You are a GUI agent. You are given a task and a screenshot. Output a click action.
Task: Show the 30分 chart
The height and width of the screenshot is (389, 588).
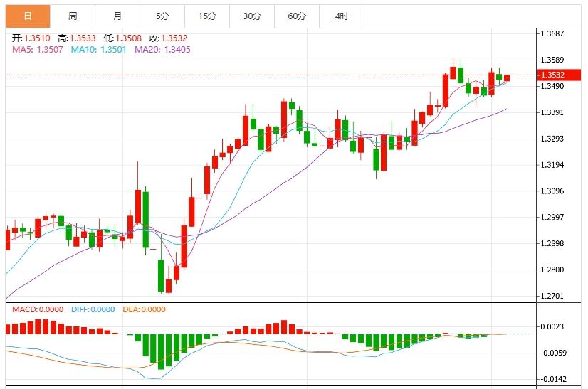[251, 16]
